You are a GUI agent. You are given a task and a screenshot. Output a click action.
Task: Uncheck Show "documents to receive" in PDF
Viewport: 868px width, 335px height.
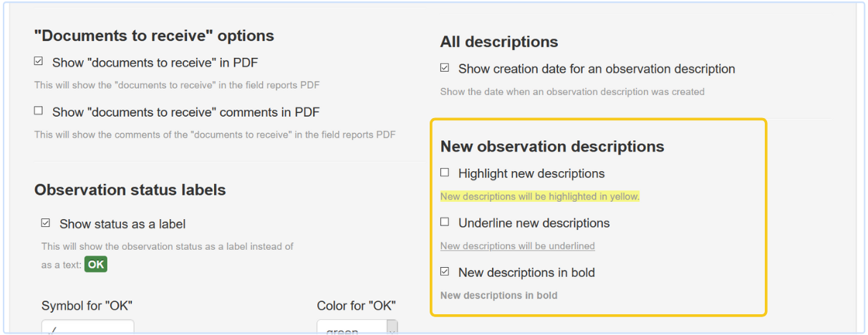coord(39,62)
